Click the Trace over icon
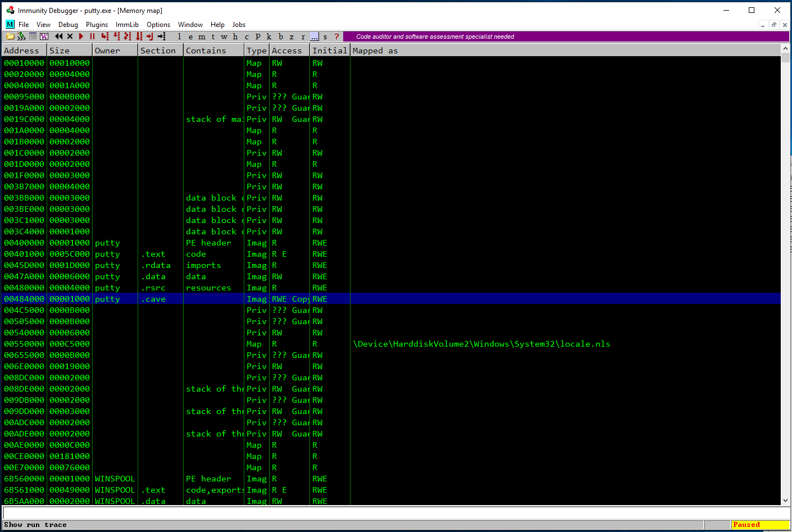The height and width of the screenshot is (532, 792). [x=139, y=37]
